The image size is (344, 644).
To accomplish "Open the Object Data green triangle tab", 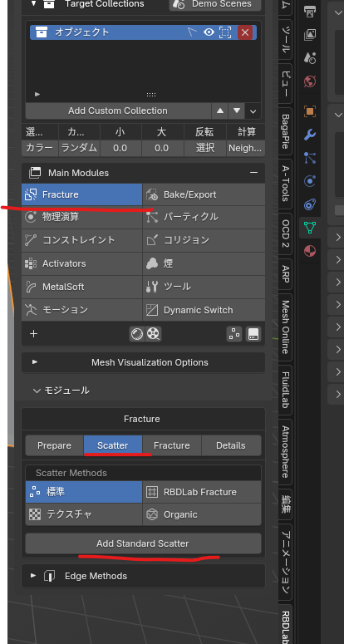I will click(x=310, y=227).
